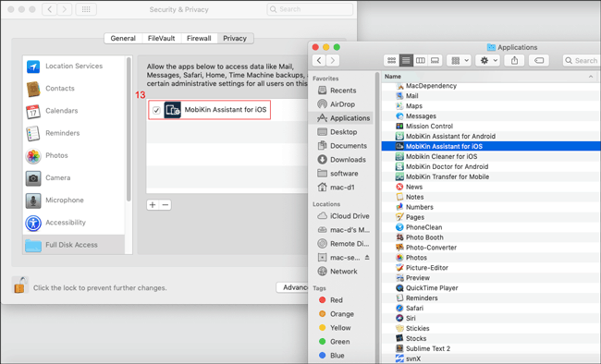The height and width of the screenshot is (364, 601).
Task: Switch Finder to column view
Action: pos(421,60)
